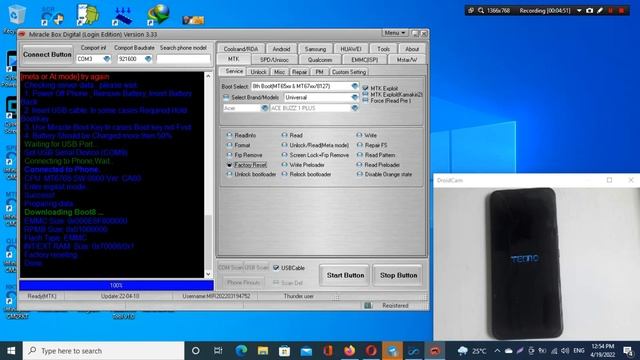Switch to the Samsung tab
Image resolution: width=640 pixels, height=360 pixels.
click(x=316, y=49)
